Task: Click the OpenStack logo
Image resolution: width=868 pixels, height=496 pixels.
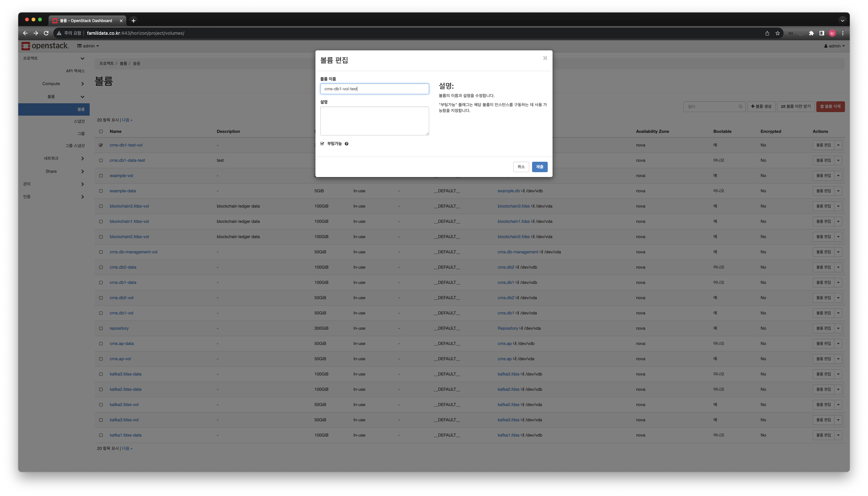Action: (45, 46)
